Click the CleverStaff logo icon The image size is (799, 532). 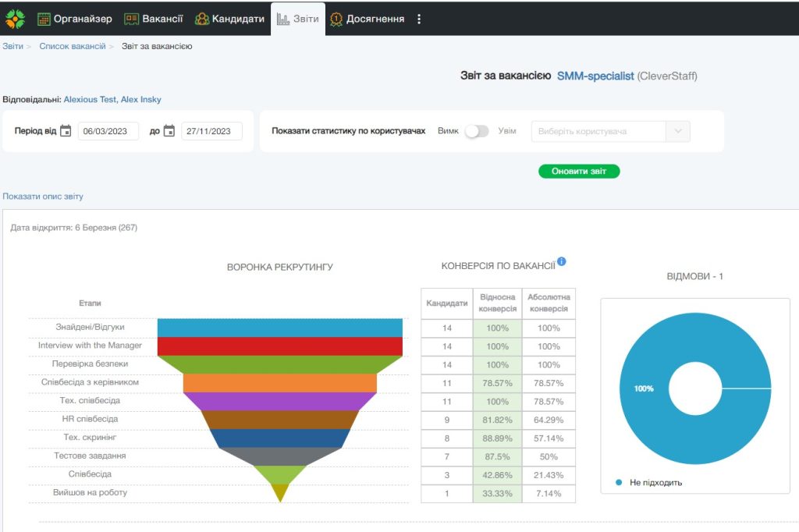(x=16, y=18)
